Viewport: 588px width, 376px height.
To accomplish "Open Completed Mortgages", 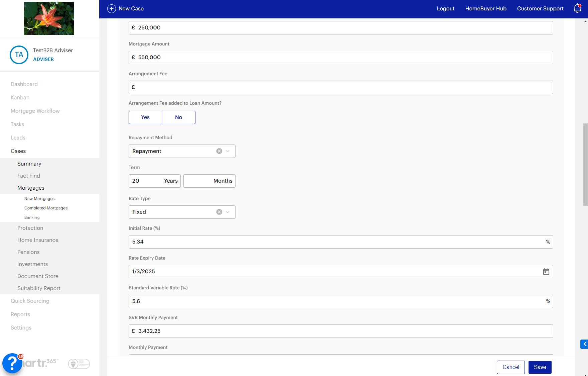I will coord(46,208).
